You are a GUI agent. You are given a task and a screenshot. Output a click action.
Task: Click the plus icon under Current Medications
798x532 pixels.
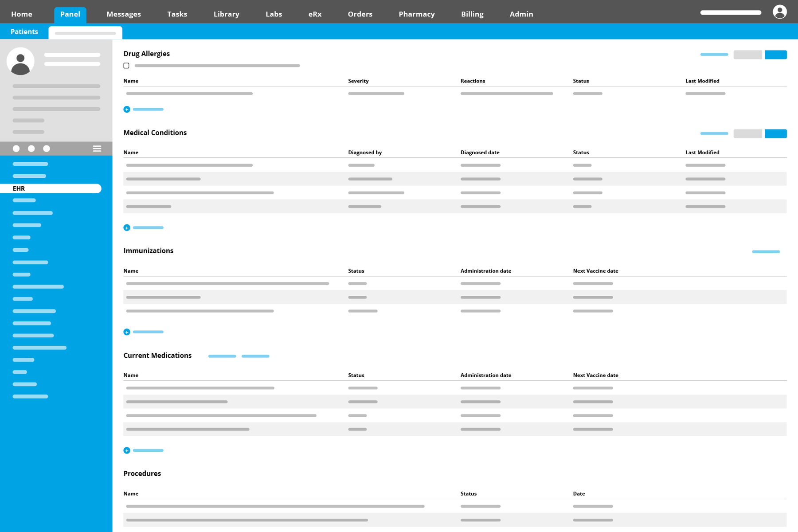pos(127,450)
